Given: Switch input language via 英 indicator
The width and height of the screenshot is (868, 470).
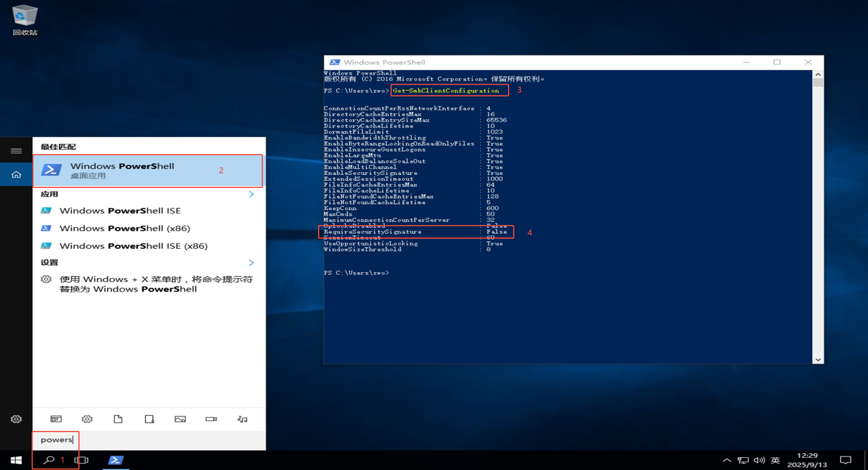Looking at the screenshot, I should click(775, 460).
